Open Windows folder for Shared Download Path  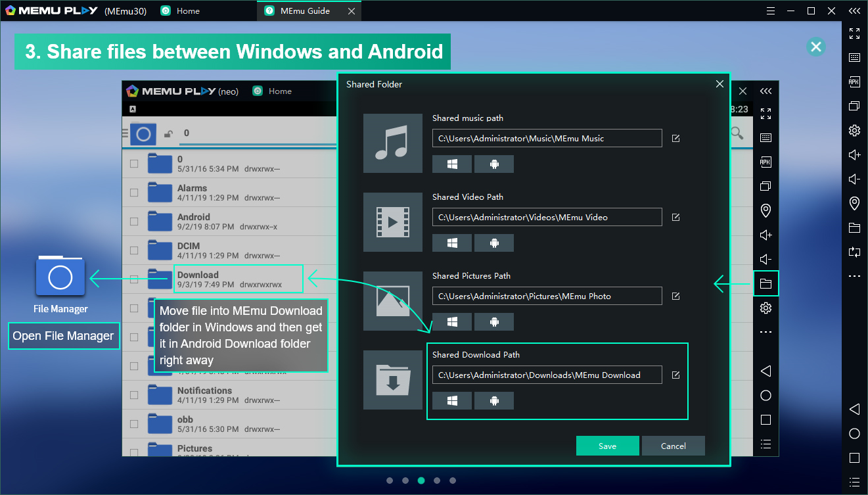coord(451,401)
